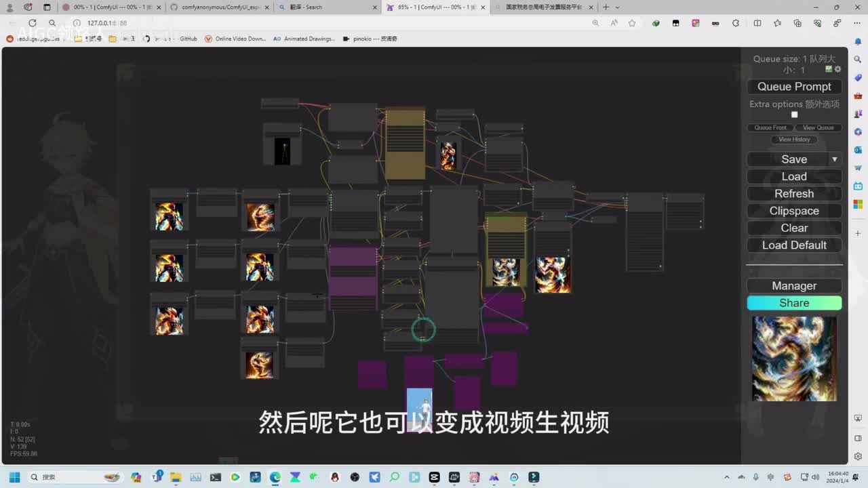Open the browser tab list chevron

click(x=617, y=7)
